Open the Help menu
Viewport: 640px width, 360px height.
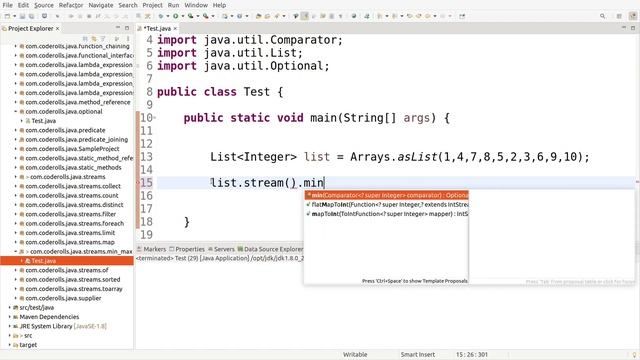coord(219,5)
